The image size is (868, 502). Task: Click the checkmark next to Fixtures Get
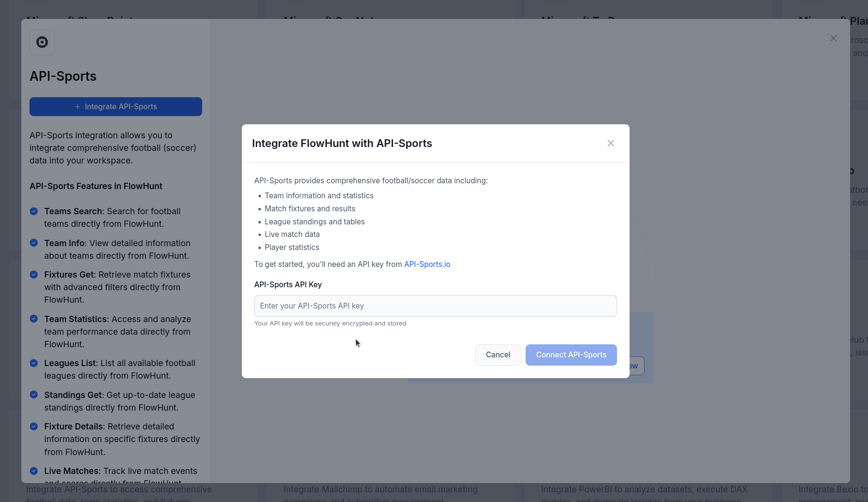point(34,274)
